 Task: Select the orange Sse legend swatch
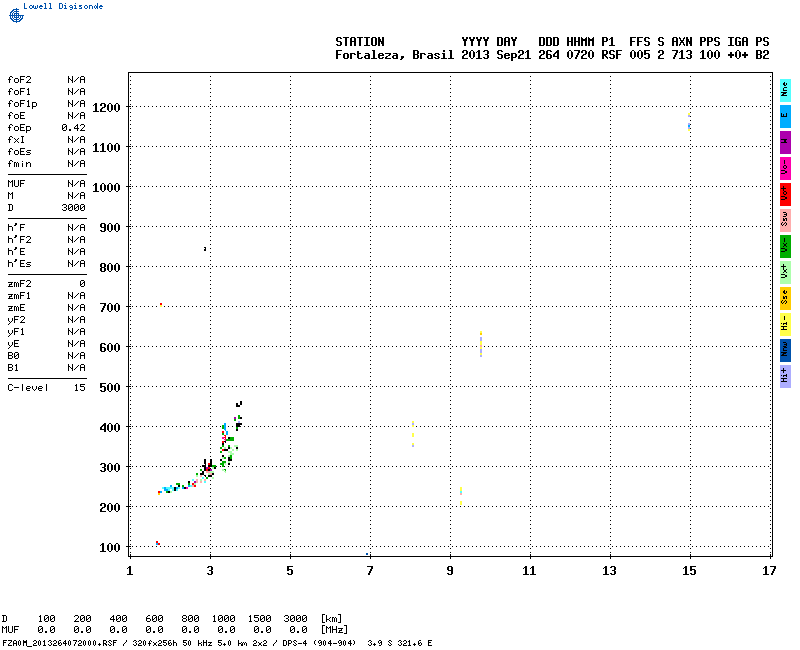[785, 299]
